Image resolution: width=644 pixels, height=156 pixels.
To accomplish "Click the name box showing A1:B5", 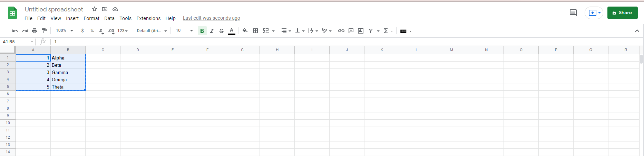I will click(15, 42).
